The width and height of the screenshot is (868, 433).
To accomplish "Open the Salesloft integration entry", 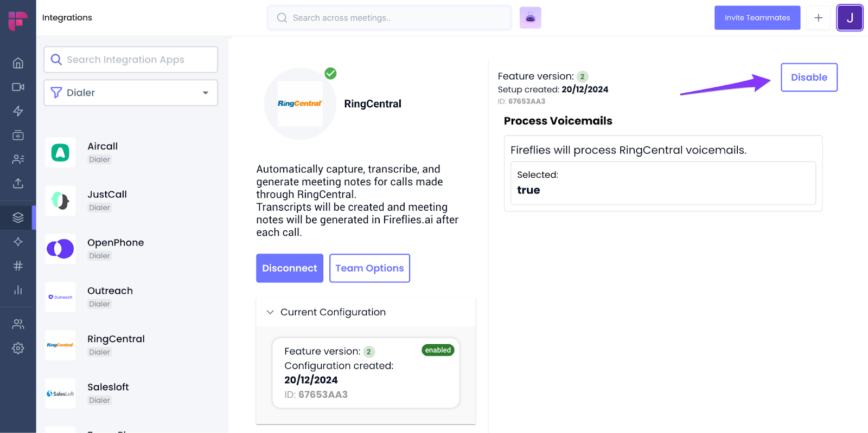I will (x=108, y=393).
